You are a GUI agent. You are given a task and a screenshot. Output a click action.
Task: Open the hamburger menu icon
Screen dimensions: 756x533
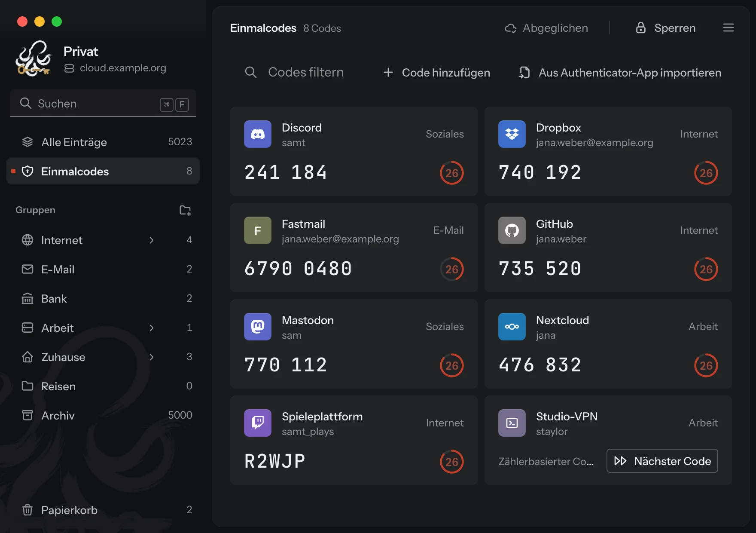[x=729, y=28]
